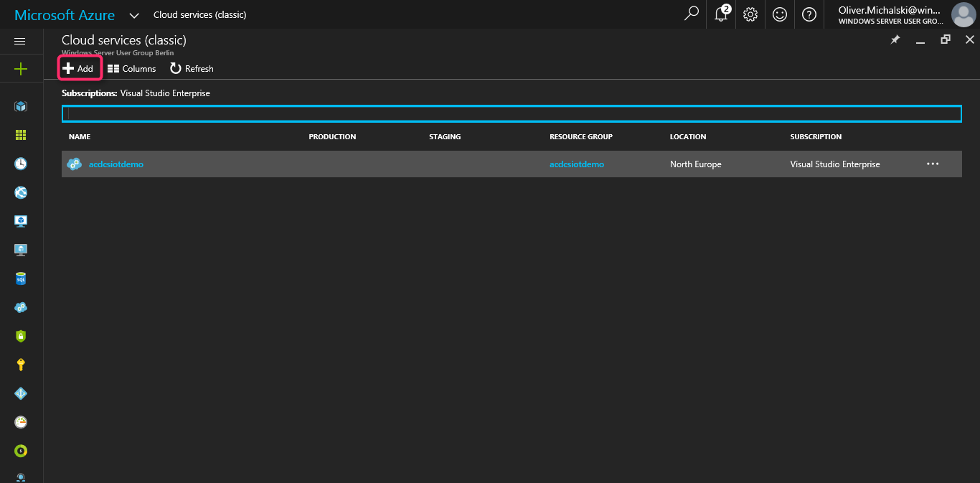Open Virtual machines (classic) monitor-with-cube icon
The width and height of the screenshot is (980, 483).
pos(21,221)
